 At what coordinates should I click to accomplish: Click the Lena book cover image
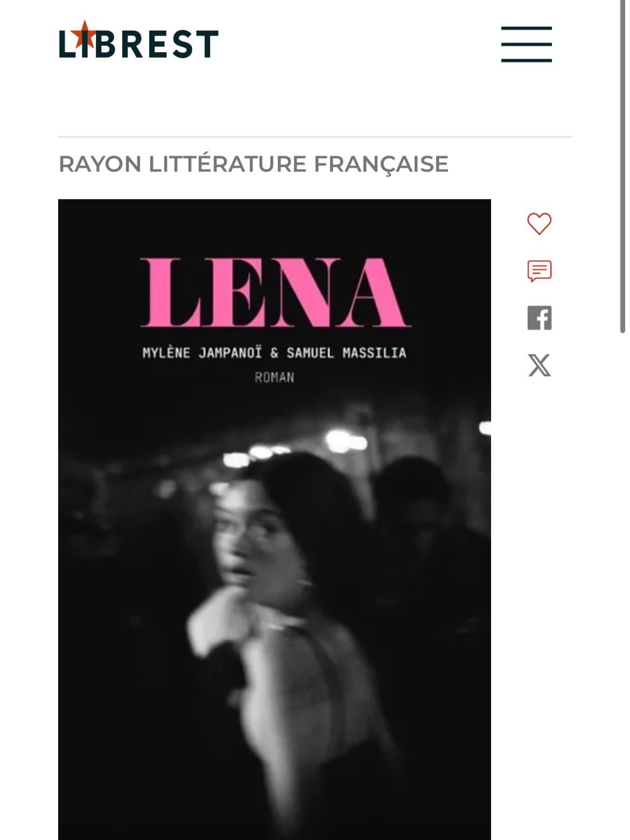click(x=275, y=520)
